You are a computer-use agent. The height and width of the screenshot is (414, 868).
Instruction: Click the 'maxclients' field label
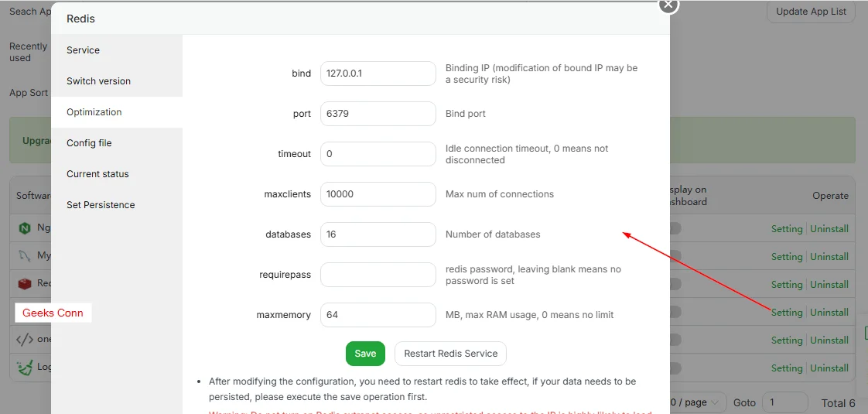tap(288, 194)
